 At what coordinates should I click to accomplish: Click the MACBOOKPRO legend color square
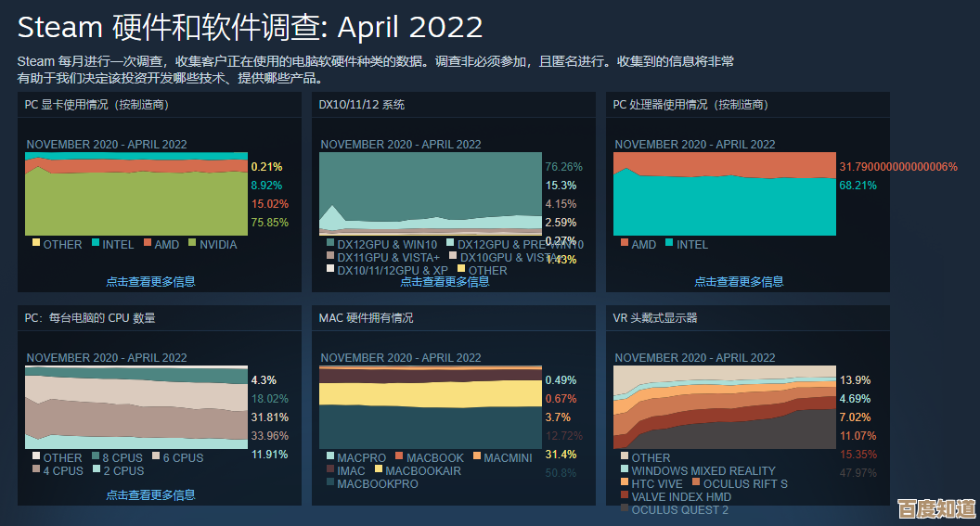click(x=330, y=483)
